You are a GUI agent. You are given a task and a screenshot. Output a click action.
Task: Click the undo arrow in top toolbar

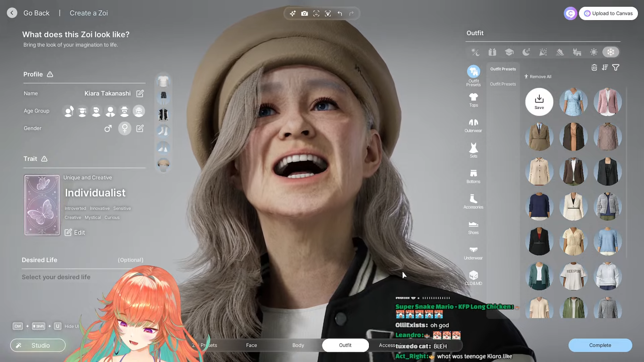pyautogui.click(x=340, y=13)
